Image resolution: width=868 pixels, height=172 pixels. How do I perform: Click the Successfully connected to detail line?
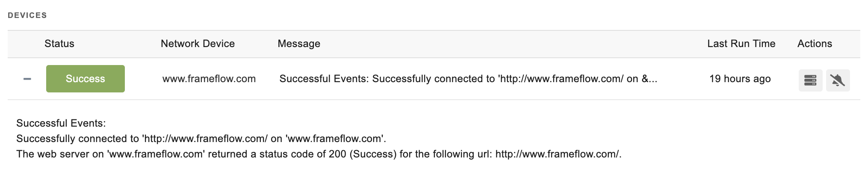(201, 139)
